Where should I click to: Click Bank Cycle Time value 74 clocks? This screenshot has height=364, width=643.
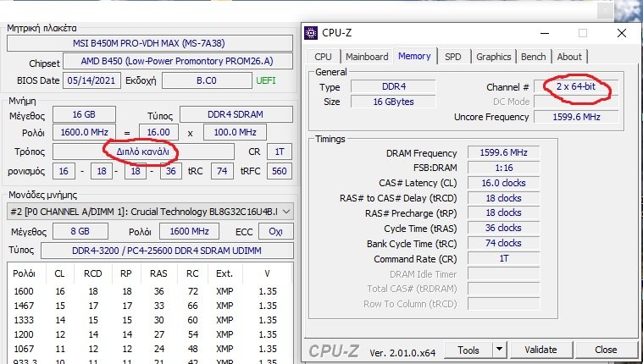(x=503, y=243)
